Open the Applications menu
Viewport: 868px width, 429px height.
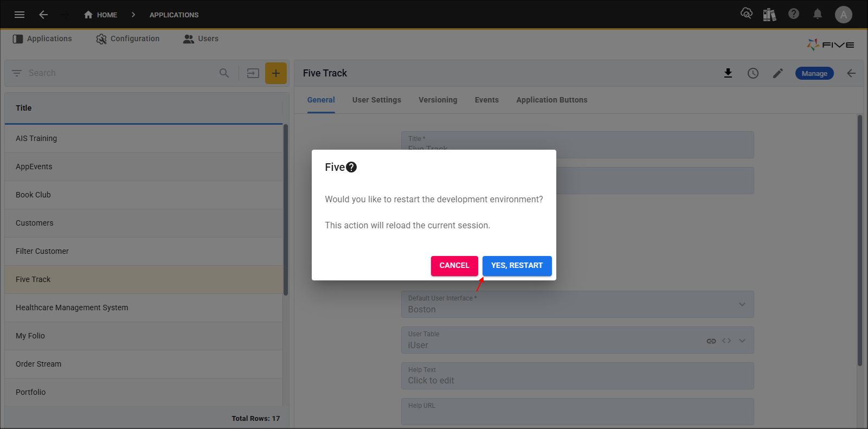42,39
